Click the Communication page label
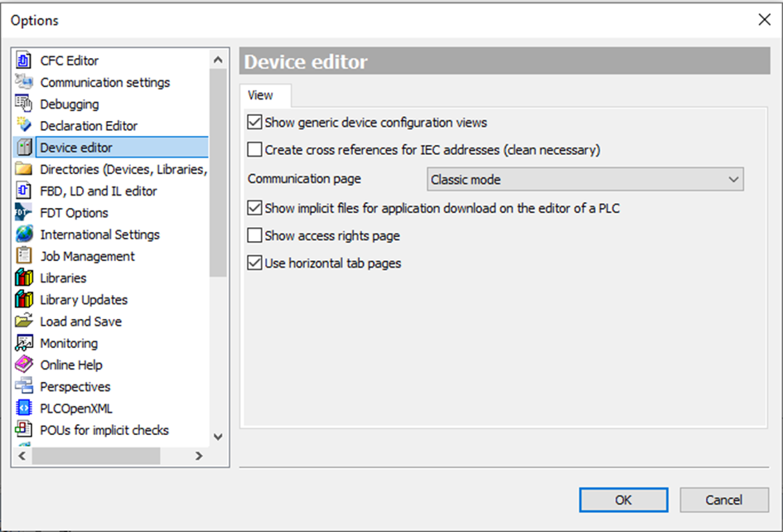The image size is (783, 532). pyautogui.click(x=304, y=179)
